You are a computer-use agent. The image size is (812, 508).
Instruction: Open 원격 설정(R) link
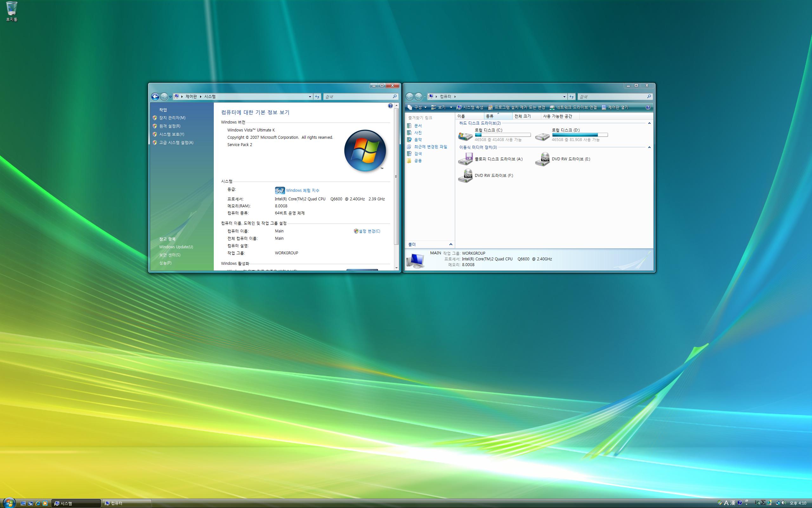click(x=170, y=126)
